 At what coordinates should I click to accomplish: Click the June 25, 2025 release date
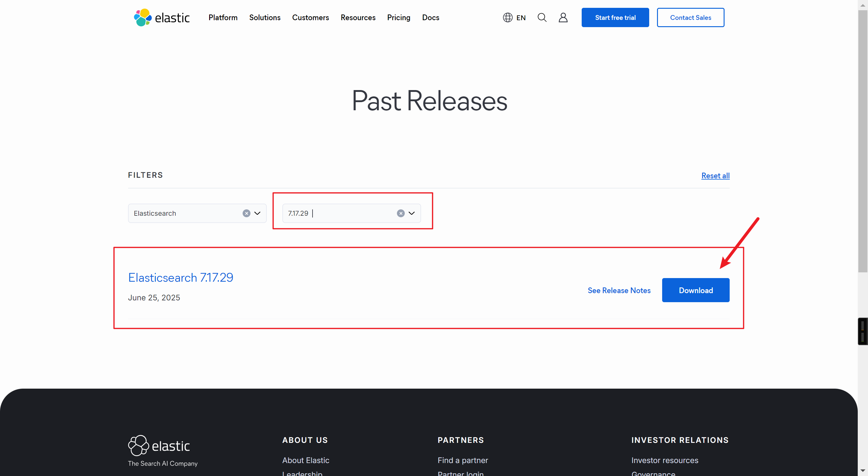coord(154,297)
